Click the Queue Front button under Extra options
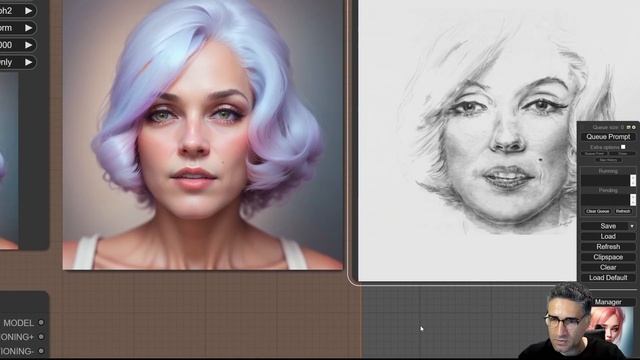 pyautogui.click(x=595, y=154)
